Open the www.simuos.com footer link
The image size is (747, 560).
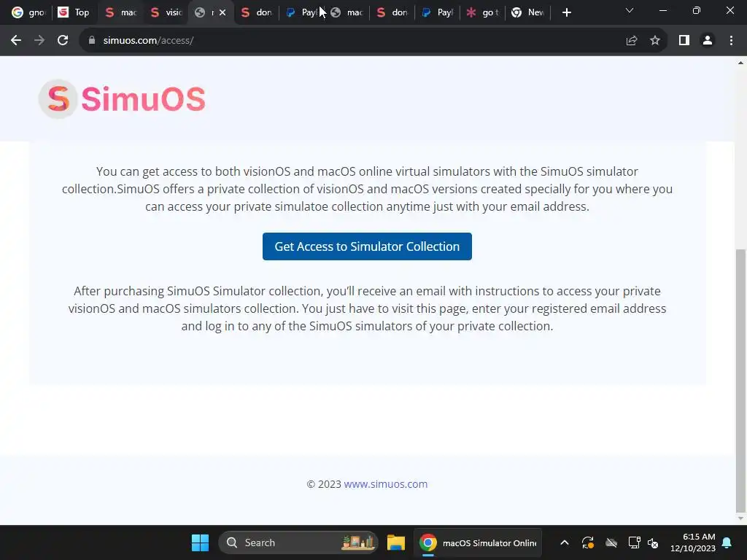click(385, 484)
